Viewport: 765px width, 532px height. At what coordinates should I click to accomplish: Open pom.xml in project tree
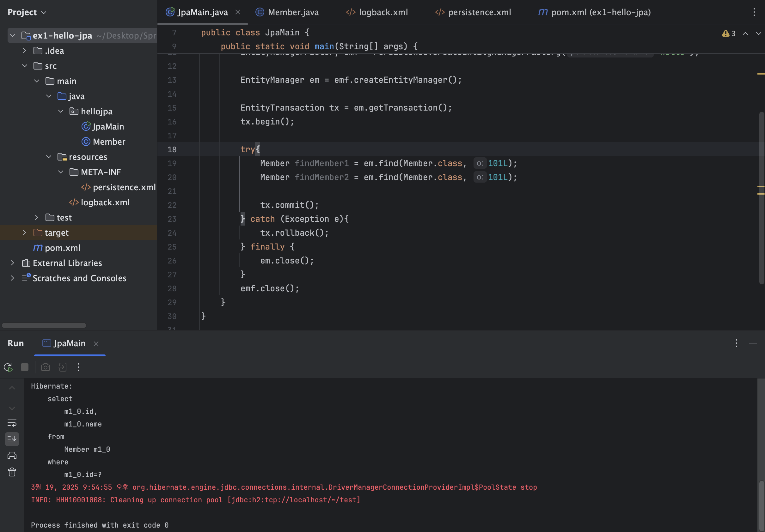[x=62, y=248]
